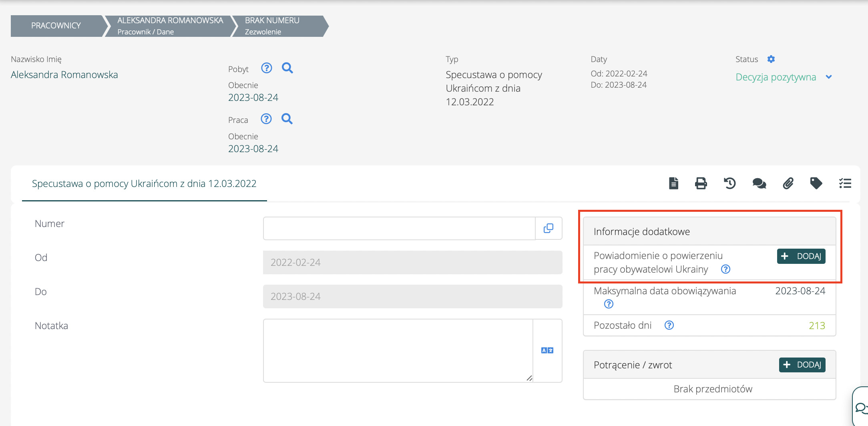
Task: Open the change history clock icon
Action: click(x=729, y=183)
